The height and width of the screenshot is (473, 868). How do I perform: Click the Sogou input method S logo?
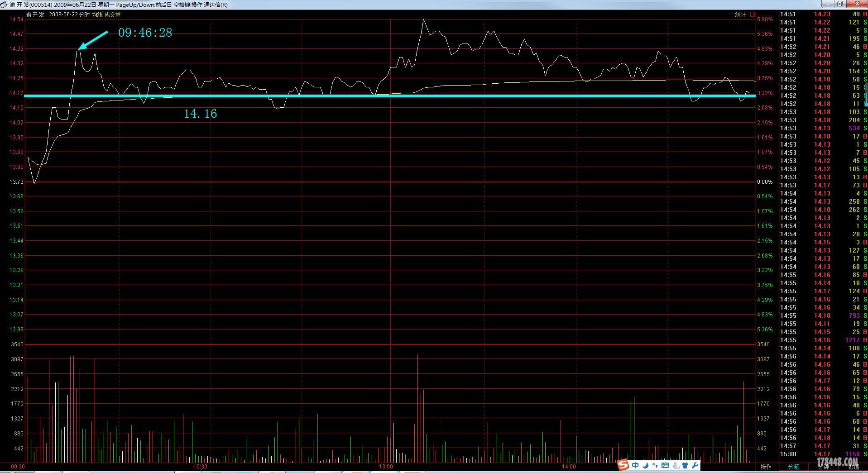point(623,465)
